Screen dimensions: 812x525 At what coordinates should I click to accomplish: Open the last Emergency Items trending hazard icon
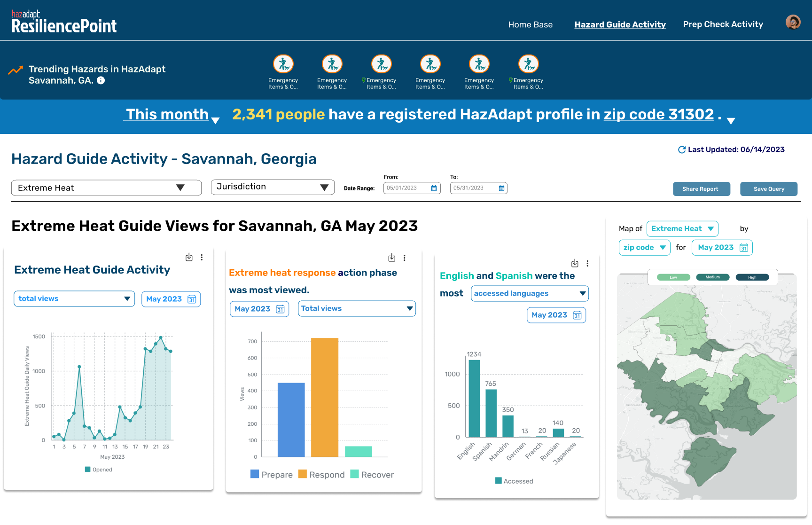(528, 64)
